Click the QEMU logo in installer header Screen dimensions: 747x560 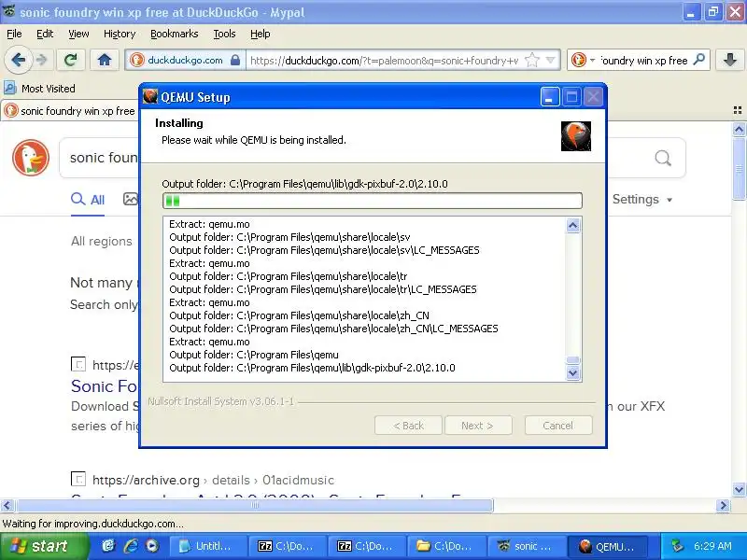click(575, 135)
